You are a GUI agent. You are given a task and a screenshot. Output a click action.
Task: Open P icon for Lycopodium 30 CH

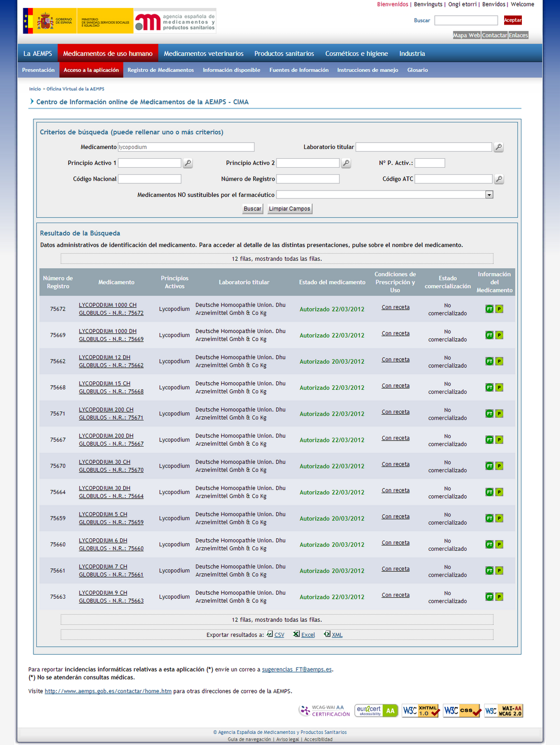point(499,466)
